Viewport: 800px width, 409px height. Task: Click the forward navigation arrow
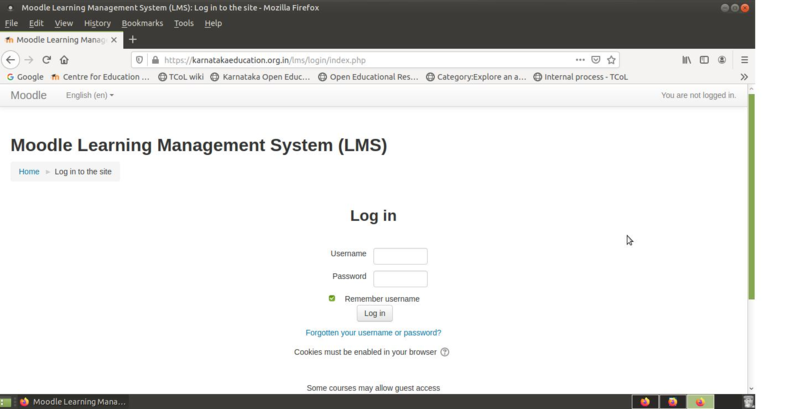[x=29, y=60]
